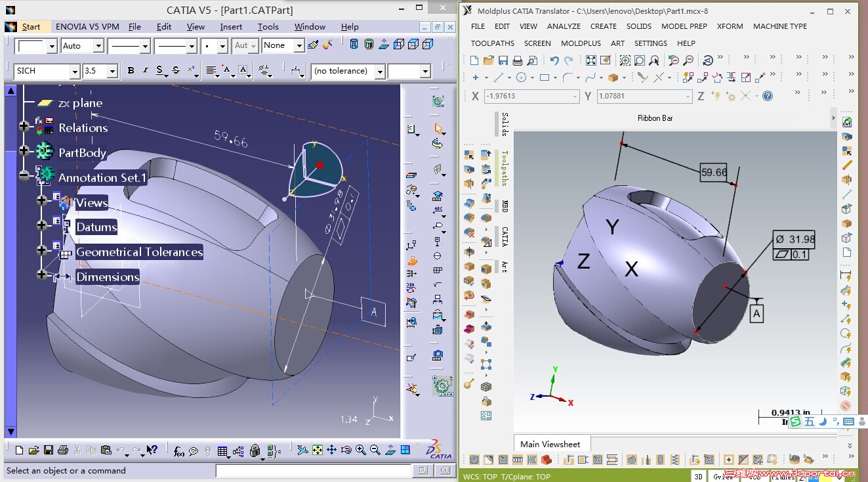Expand the Views tree node
Viewport: 868px width, 482px height.
click(x=42, y=200)
